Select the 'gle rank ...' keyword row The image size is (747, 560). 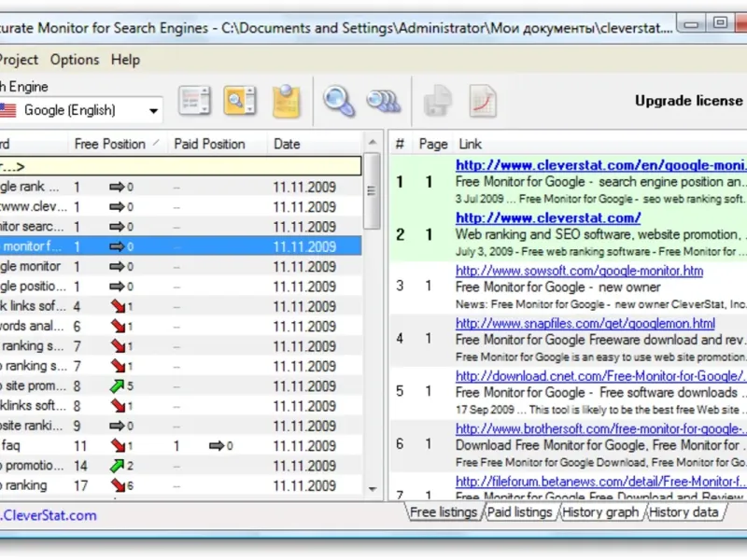point(181,187)
